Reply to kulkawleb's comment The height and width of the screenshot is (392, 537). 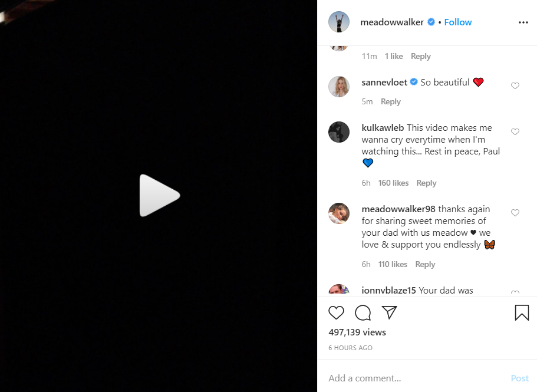[x=426, y=183]
